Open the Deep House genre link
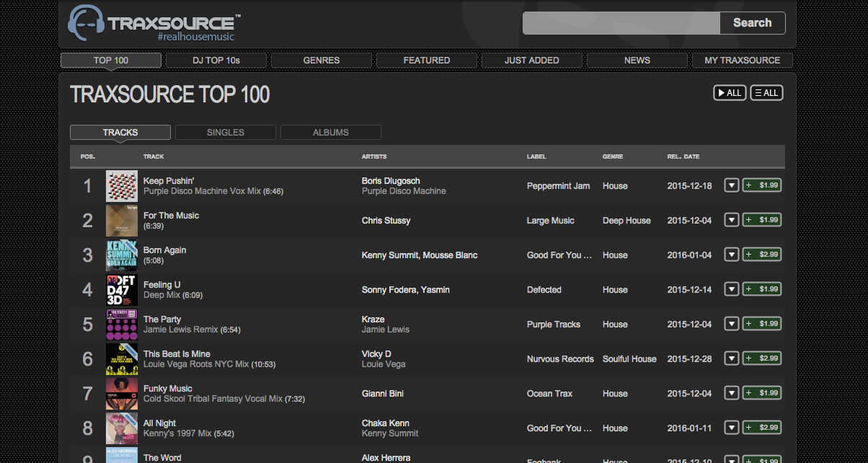The width and height of the screenshot is (868, 463). (626, 221)
